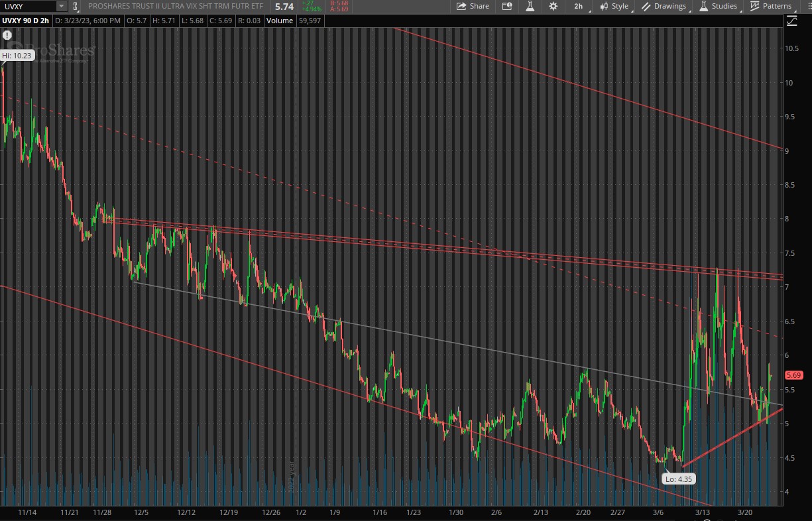Click the UVXY 90 D 2h chart label
Screen dimensions: 812x521
26,21
